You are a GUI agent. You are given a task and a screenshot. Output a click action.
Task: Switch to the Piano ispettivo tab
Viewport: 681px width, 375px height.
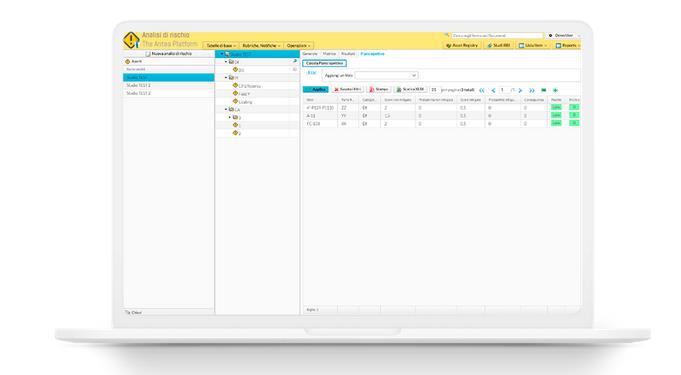tap(373, 54)
